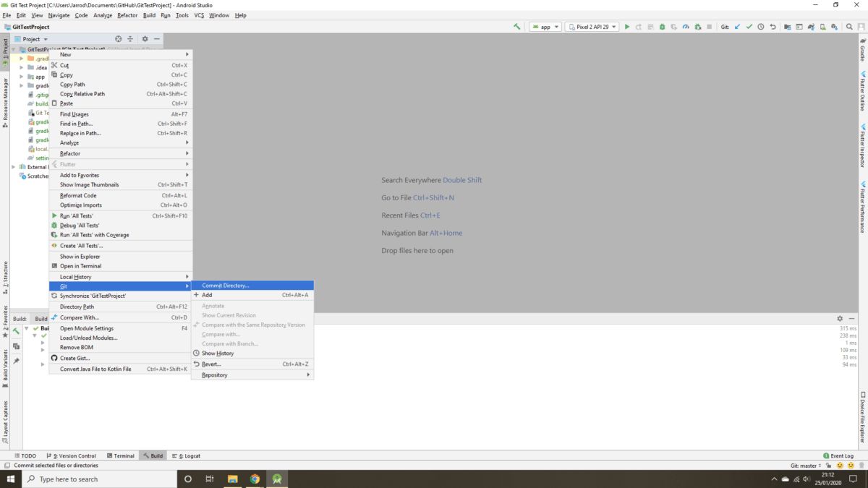Viewport: 868px width, 488px height.
Task: Open the Pixel 2 API 29 device dropdown
Action: pos(592,26)
